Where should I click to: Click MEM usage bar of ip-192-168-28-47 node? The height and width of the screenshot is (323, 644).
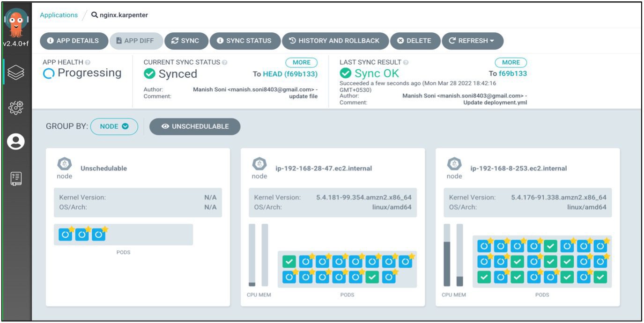tap(265, 255)
